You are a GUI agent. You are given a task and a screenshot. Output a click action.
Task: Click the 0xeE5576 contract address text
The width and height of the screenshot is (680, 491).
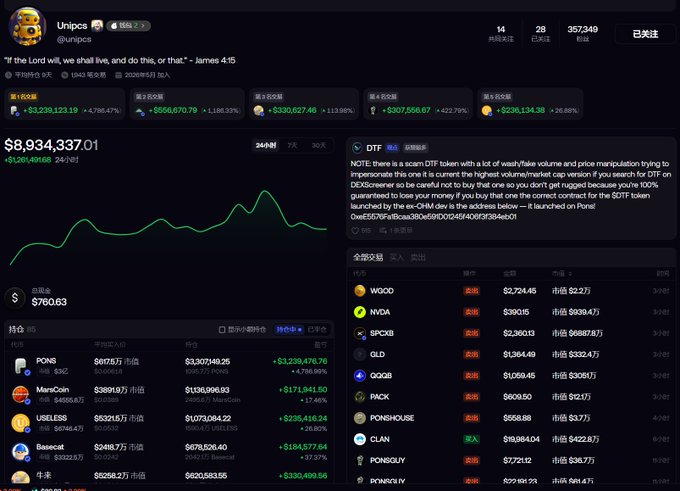[433, 216]
